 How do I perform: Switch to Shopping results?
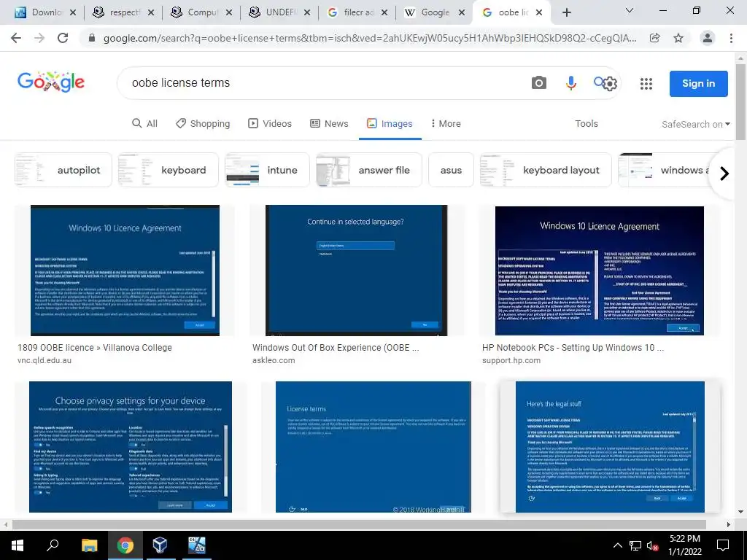click(203, 123)
